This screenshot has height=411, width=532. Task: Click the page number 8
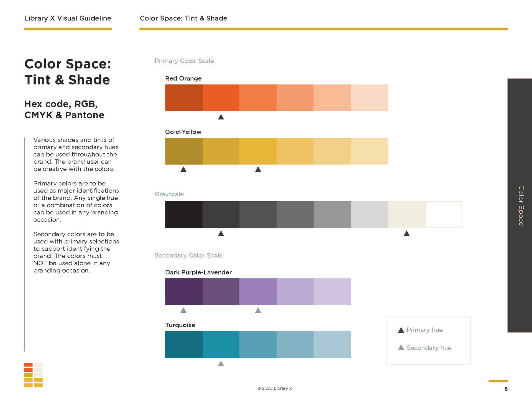tap(506, 389)
